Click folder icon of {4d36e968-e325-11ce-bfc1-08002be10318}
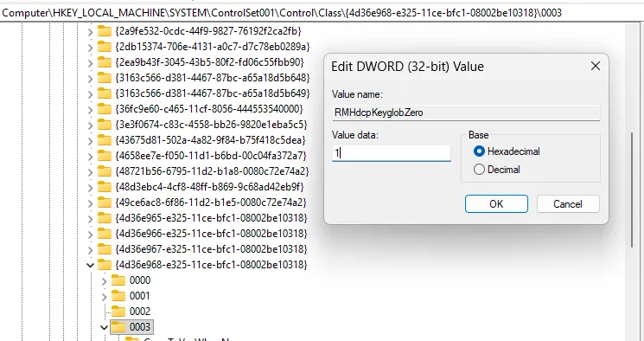The image size is (644, 341). coord(105,265)
